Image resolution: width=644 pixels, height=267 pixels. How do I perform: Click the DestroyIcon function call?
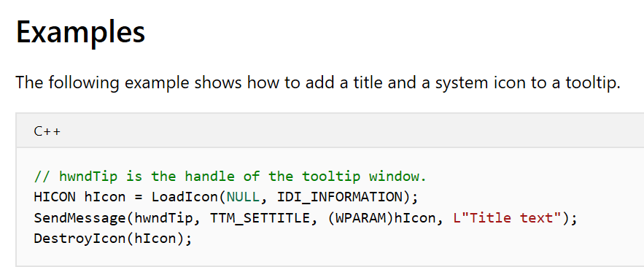click(x=112, y=239)
